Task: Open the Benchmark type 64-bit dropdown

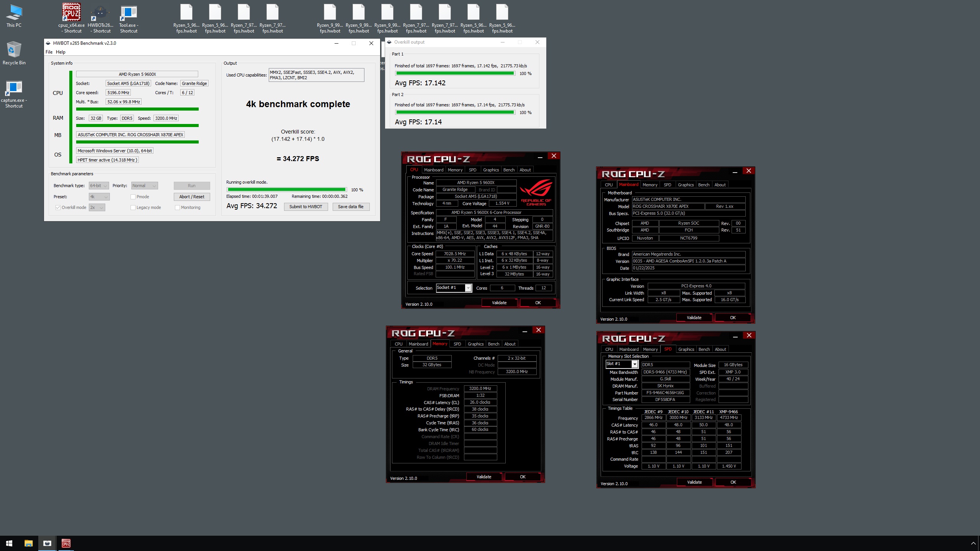Action: tap(99, 186)
